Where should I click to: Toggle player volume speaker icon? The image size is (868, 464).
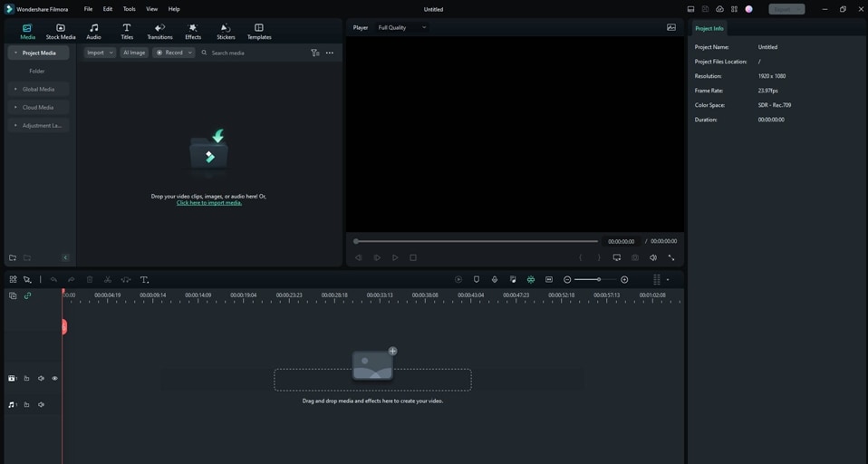point(653,257)
